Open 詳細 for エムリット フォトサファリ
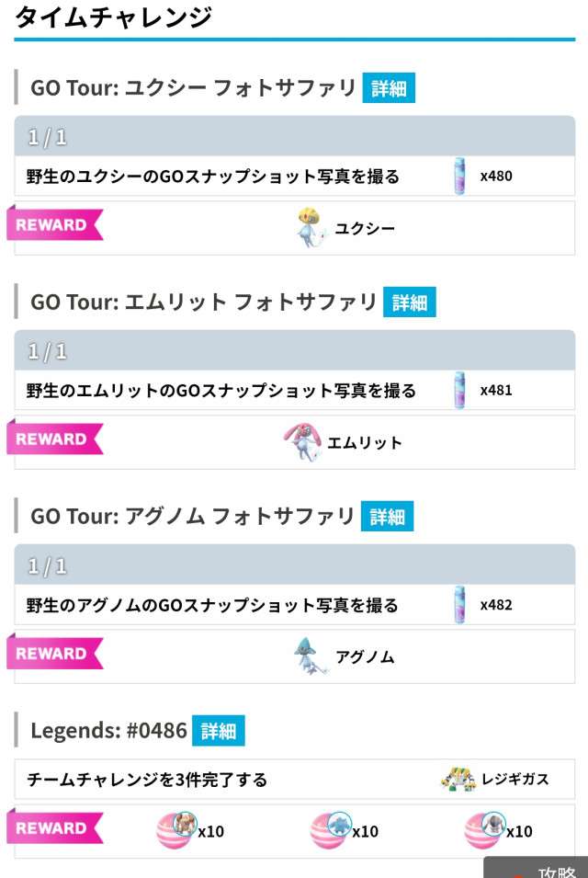Screen dimensions: 588x878 click(x=409, y=302)
